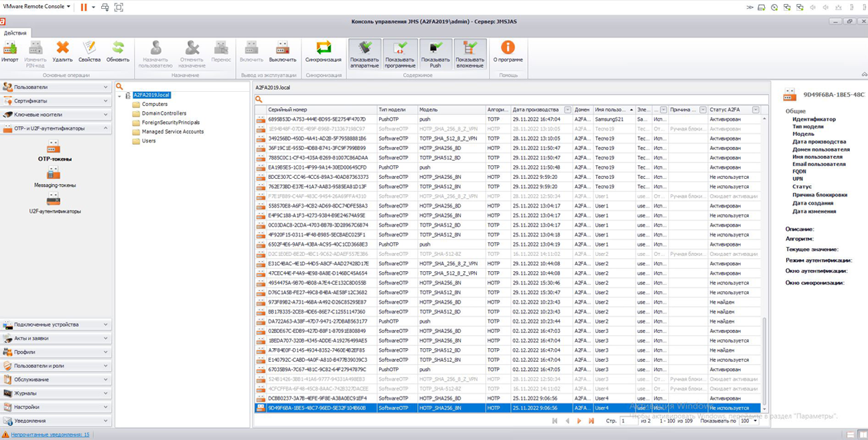Open Дата производства column filter dropdown
868x440 pixels.
point(567,110)
